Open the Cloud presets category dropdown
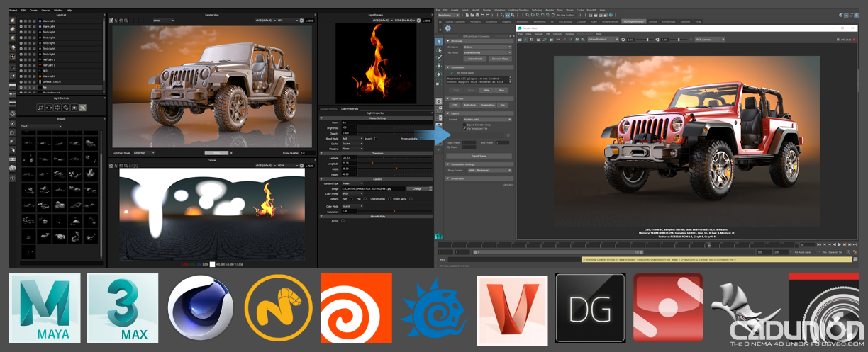The height and width of the screenshot is (352, 868). (41, 126)
